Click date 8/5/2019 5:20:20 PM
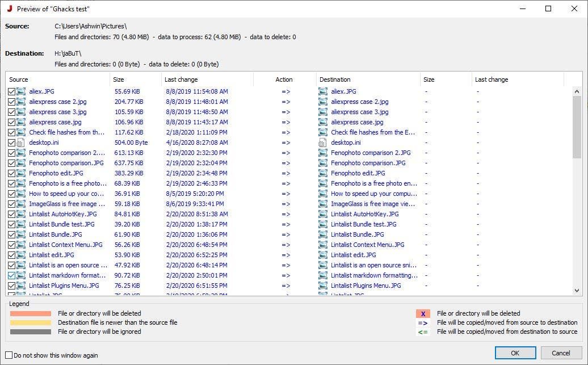Viewport: 588px width, 365px height. coord(195,194)
